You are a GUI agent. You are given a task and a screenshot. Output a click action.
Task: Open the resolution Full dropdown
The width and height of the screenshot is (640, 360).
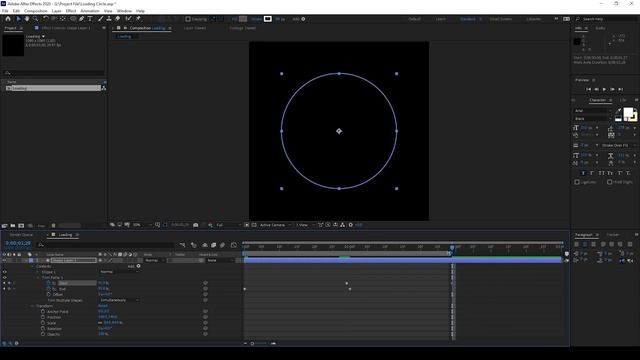(228, 225)
